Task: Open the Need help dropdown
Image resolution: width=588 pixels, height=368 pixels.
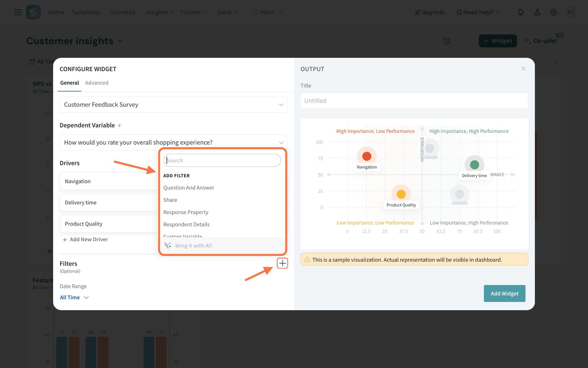Action: (478, 12)
